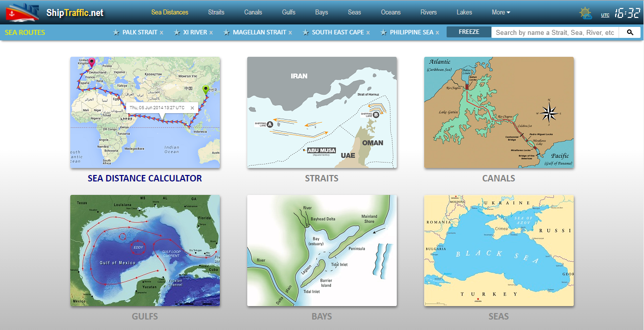
Task: Open the Straits navigation item
Action: coord(216,12)
